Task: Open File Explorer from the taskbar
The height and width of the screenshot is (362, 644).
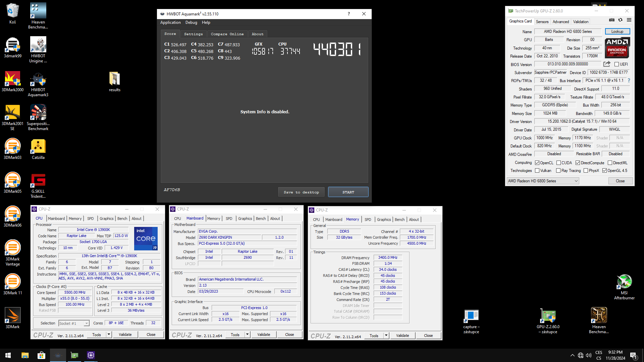Action: [25, 355]
